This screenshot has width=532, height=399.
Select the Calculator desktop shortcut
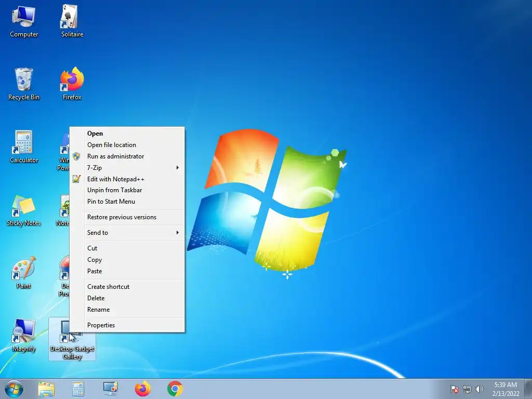coord(24,147)
